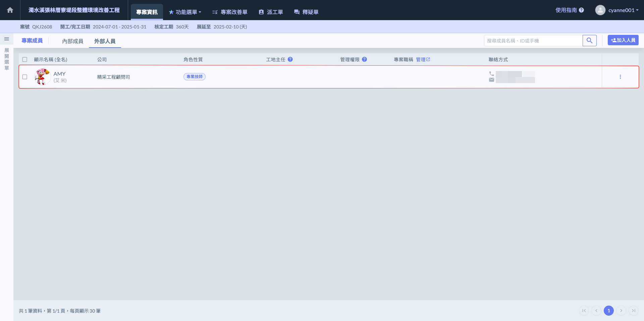Open the 管理 link beside 專案職稱
The height and width of the screenshot is (321, 644).
[x=423, y=59]
